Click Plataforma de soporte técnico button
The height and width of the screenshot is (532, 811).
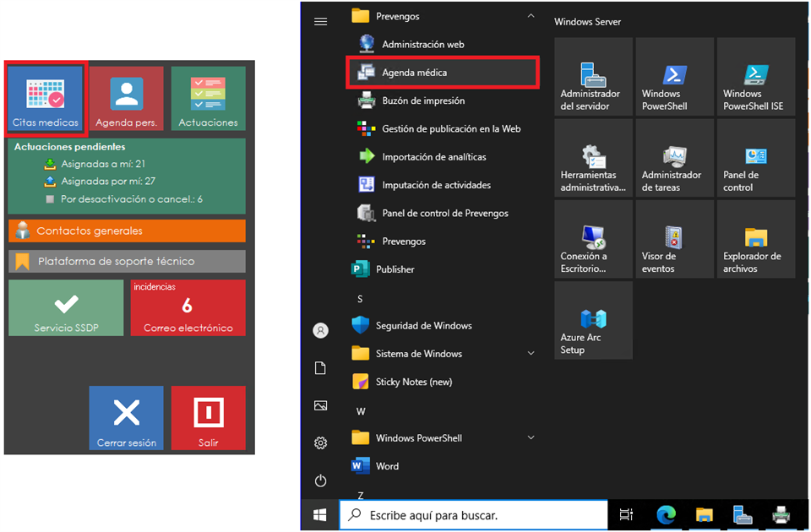tap(127, 262)
